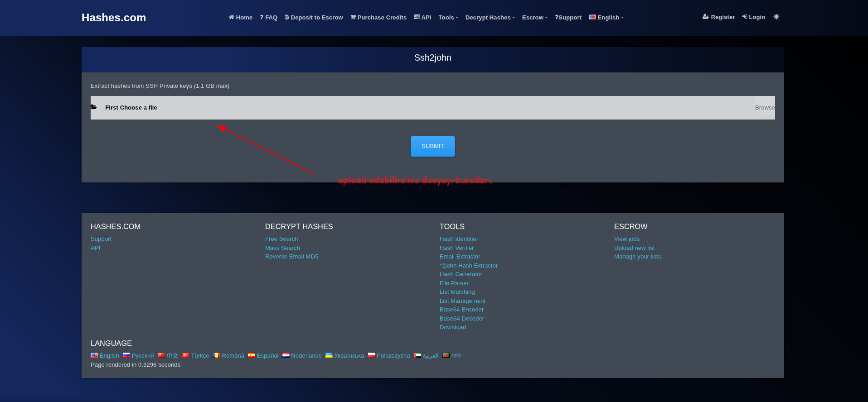Click the folder icon in file chooser
Viewport: 868px width, 402px height.
94,107
